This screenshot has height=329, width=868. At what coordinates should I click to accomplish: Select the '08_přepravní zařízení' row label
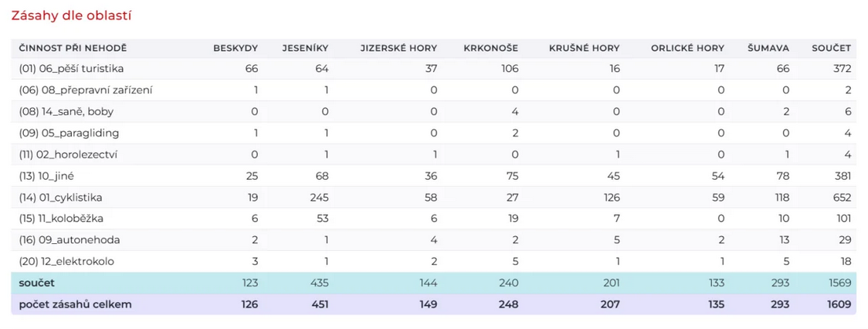tap(85, 90)
